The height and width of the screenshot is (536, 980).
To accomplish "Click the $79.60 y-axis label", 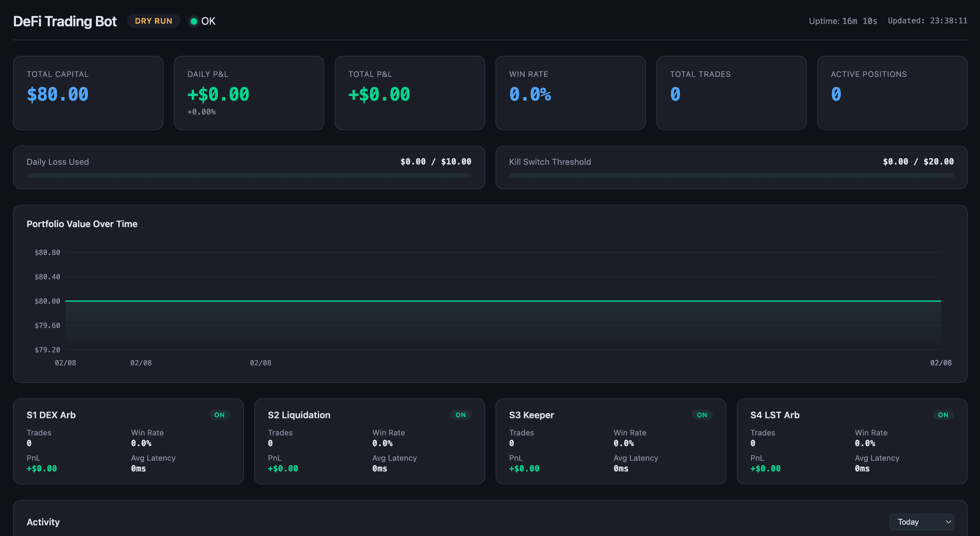I will tap(48, 325).
